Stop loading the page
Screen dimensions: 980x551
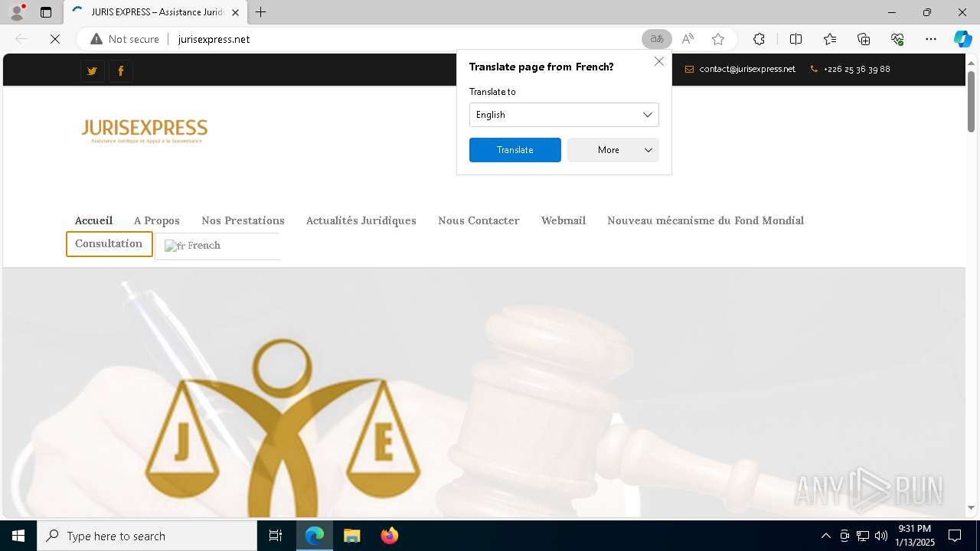(55, 39)
